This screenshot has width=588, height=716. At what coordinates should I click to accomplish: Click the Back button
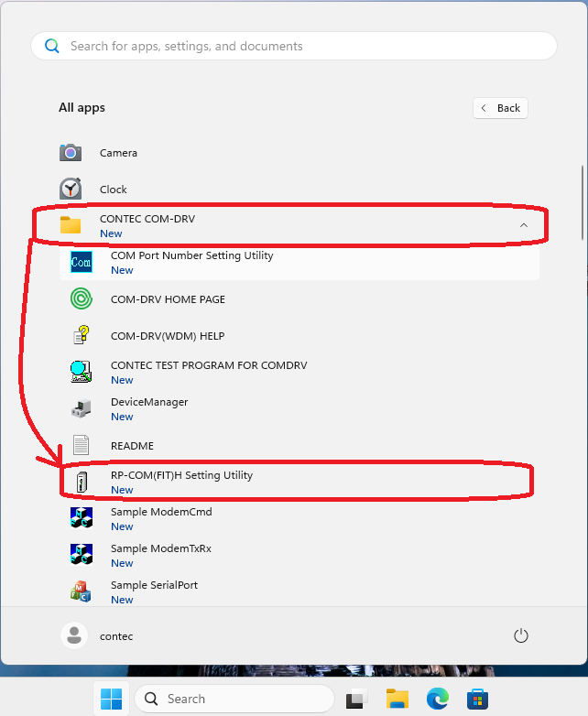coord(500,108)
